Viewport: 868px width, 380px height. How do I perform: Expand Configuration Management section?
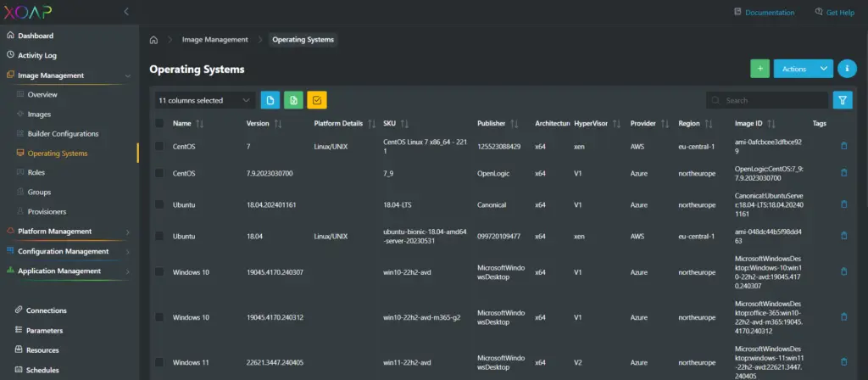click(128, 252)
